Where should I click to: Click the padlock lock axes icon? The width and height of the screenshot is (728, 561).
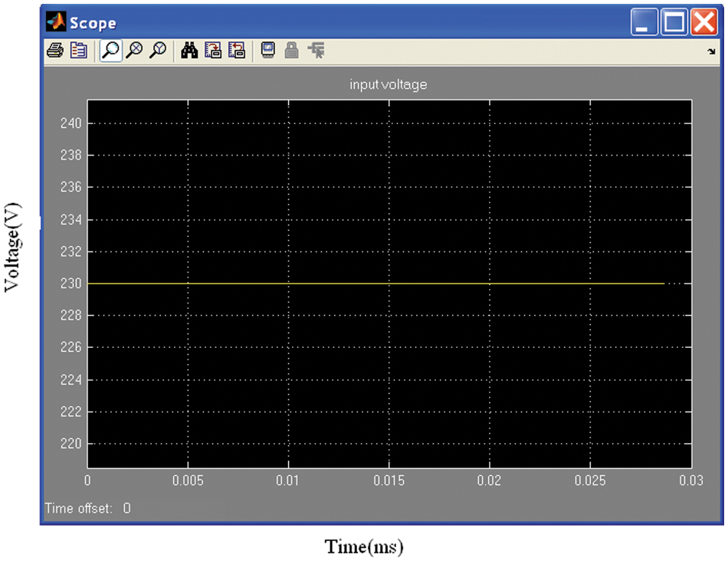[291, 51]
